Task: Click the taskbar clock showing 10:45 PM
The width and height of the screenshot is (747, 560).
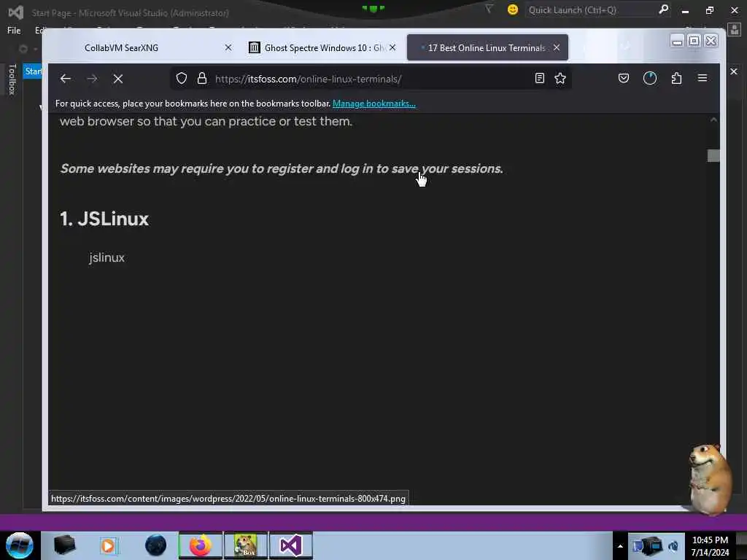Action: click(710, 545)
